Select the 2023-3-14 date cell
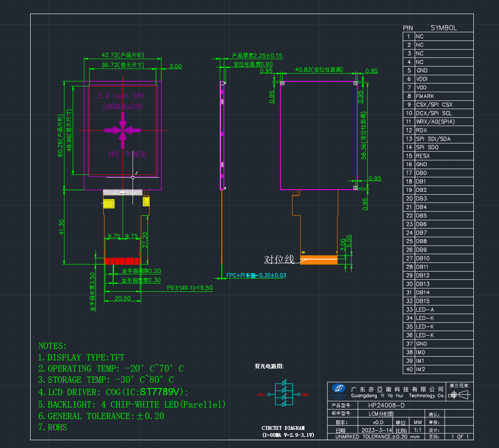Screen dimensions: 499x448 (377, 430)
